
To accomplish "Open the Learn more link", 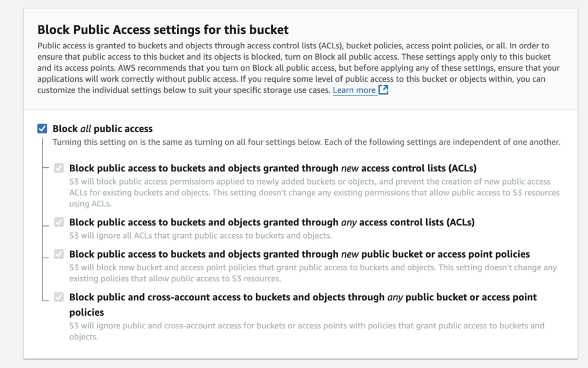I will click(354, 90).
